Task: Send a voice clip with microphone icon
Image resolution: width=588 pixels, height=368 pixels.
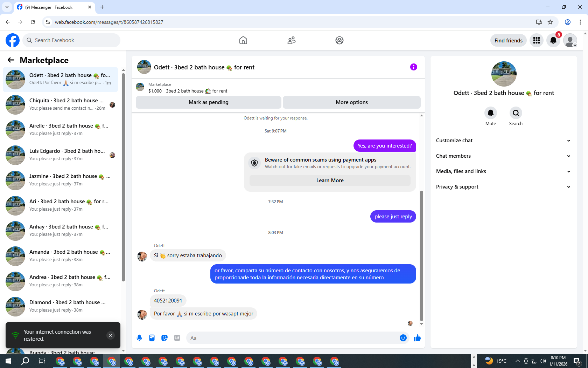Action: (139, 338)
